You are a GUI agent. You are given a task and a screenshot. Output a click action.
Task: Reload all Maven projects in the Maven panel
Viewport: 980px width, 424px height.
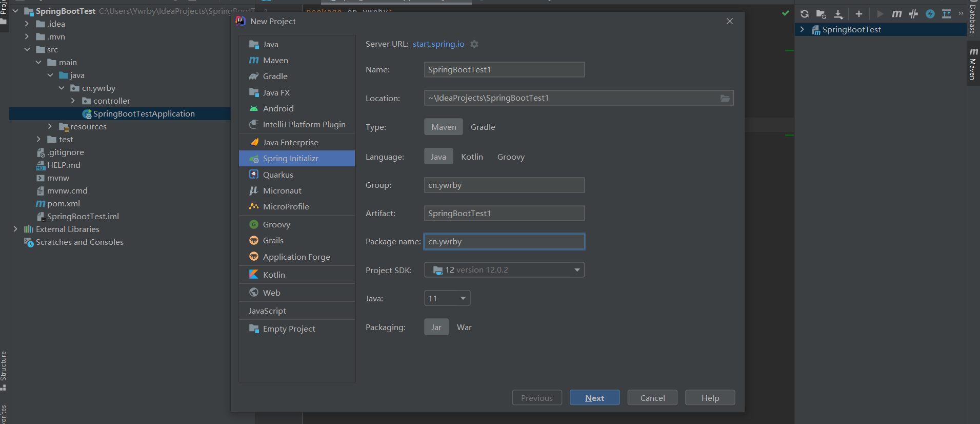pos(804,14)
